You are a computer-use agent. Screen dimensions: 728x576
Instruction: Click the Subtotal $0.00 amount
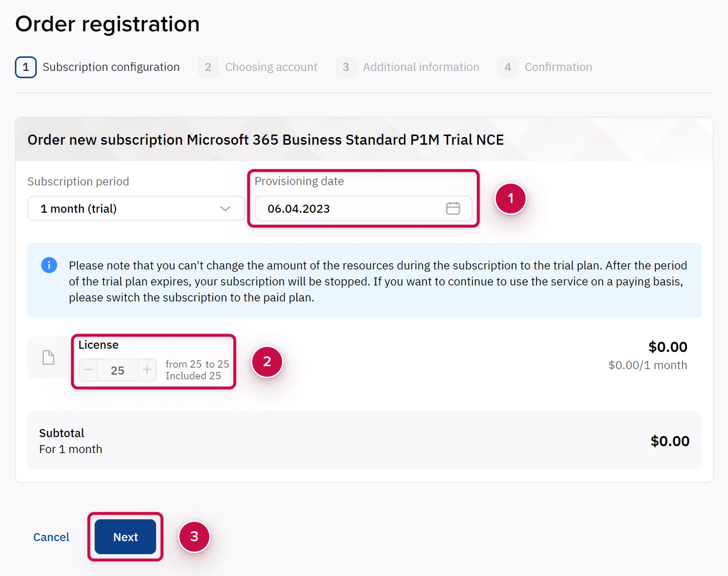click(670, 441)
